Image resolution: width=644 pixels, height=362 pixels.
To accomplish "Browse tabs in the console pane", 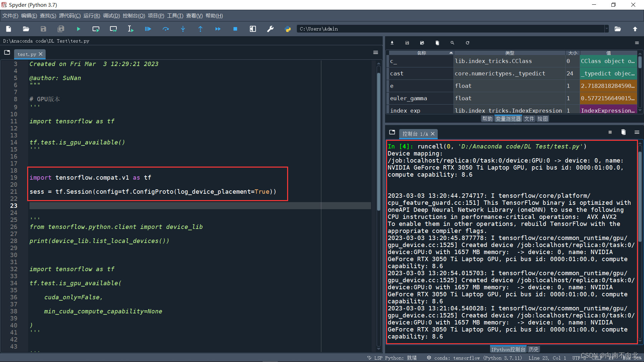I will [392, 132].
